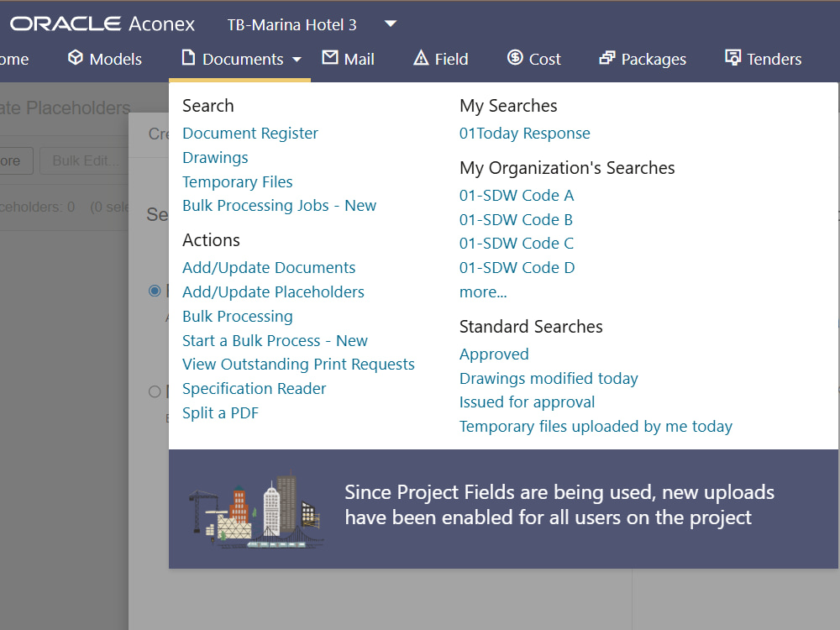Run 01-SDW Code A search
Viewport: 840px width, 630px height.
tap(517, 196)
